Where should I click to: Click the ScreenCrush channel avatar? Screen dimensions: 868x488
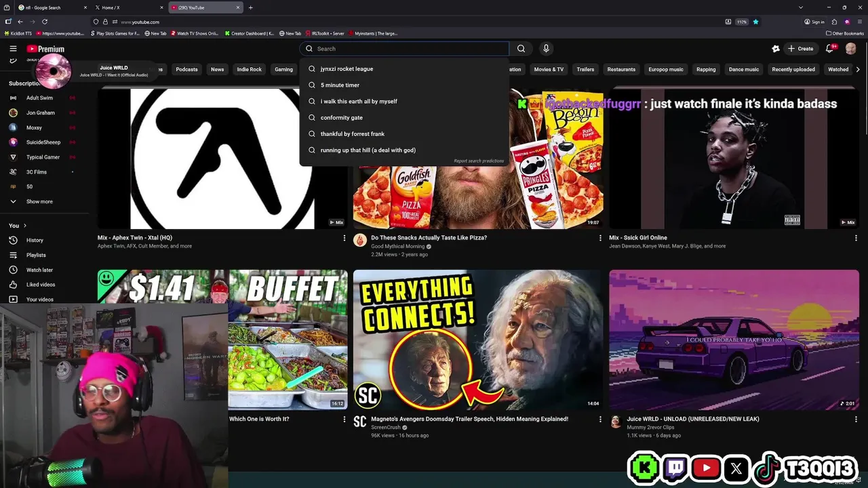(x=360, y=422)
